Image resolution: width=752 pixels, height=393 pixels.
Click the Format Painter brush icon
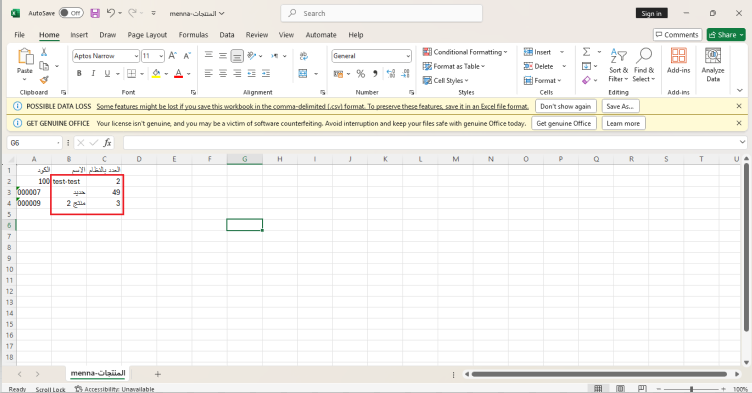(44, 80)
